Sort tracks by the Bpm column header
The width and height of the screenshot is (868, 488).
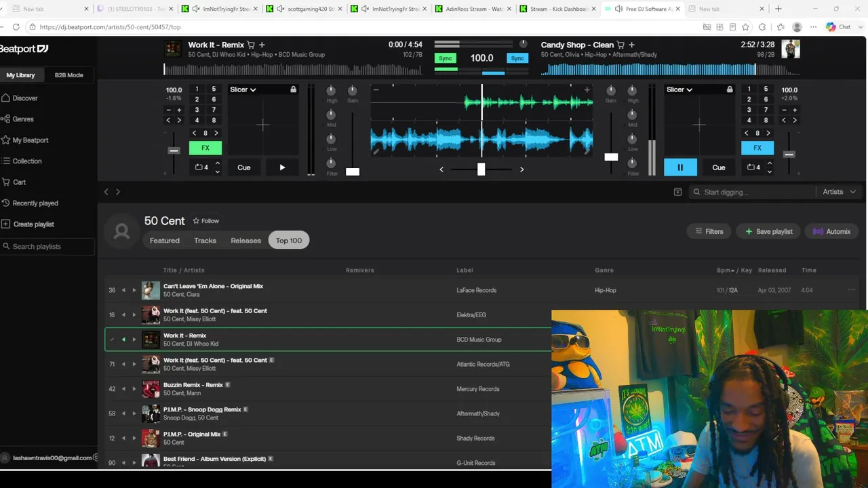[x=726, y=270]
